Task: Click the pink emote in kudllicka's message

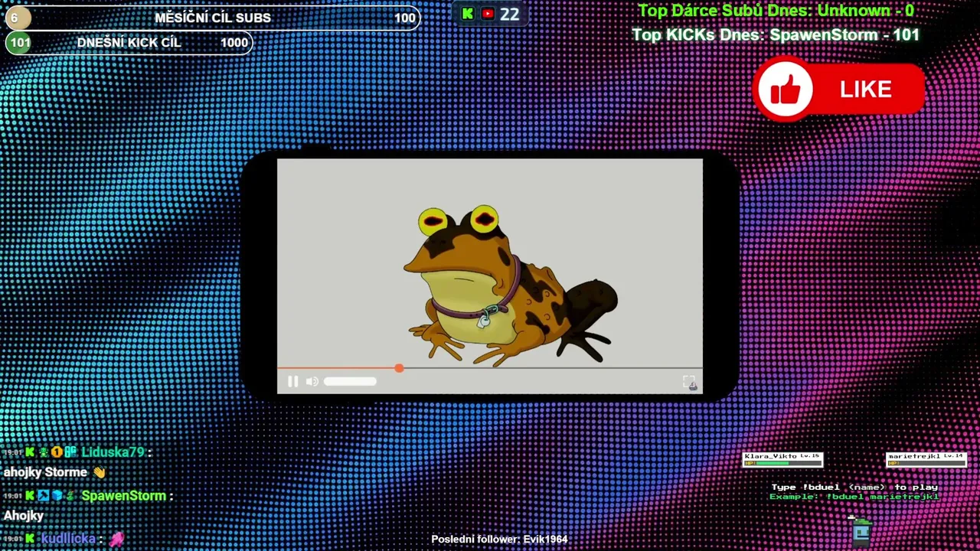Action: click(116, 540)
